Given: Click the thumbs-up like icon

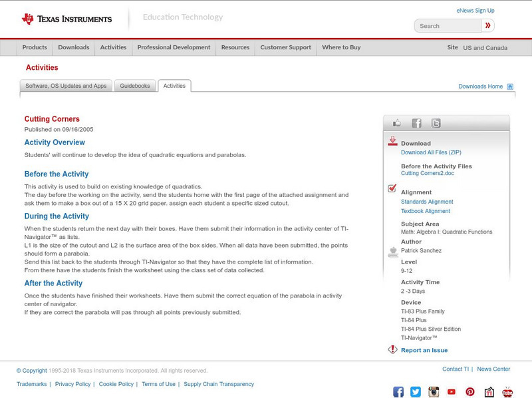Looking at the screenshot, I should tap(396, 123).
